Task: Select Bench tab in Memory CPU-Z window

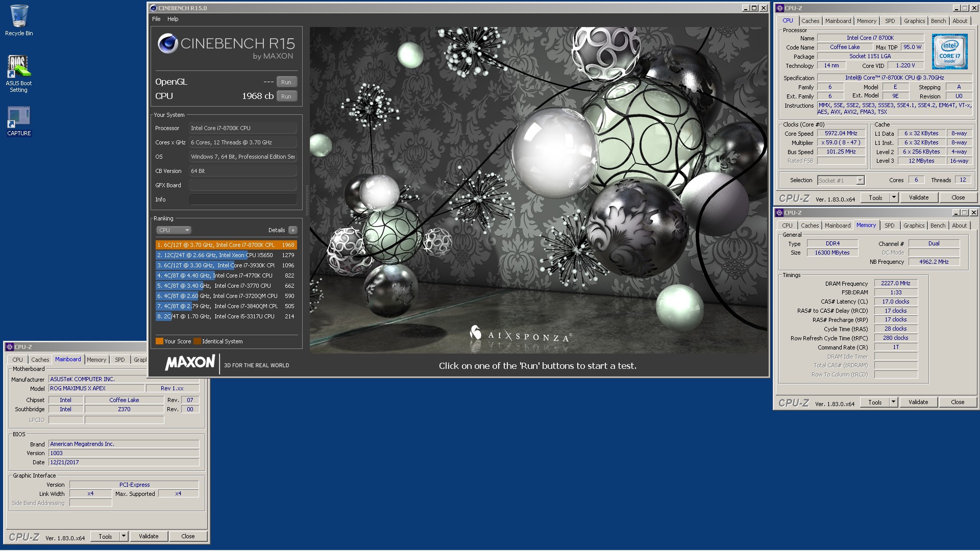Action: click(938, 226)
